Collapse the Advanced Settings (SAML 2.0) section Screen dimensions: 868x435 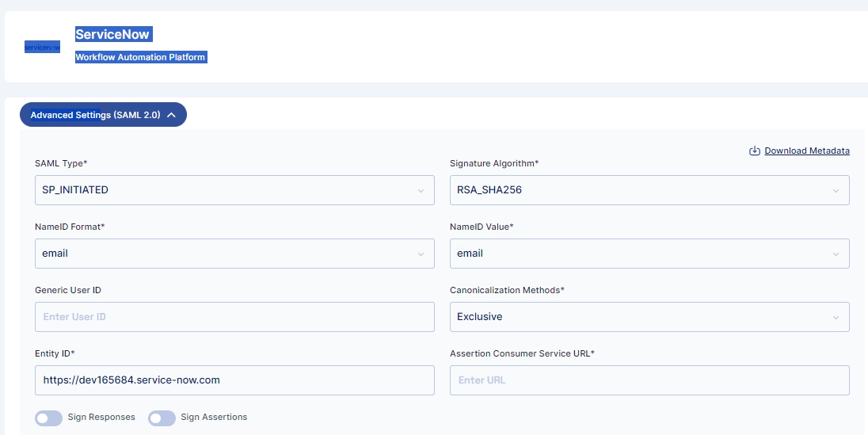click(103, 115)
